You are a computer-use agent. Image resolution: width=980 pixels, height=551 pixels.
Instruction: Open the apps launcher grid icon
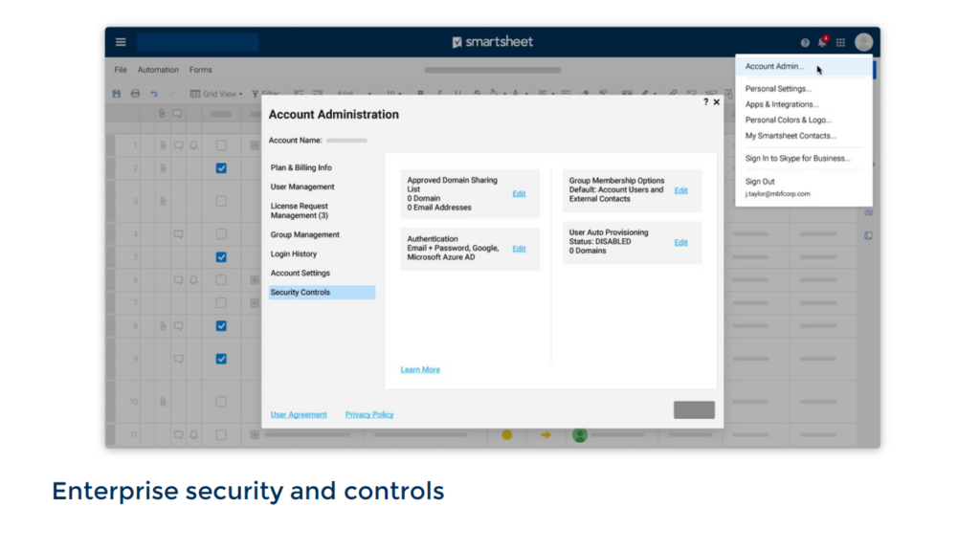pos(840,42)
